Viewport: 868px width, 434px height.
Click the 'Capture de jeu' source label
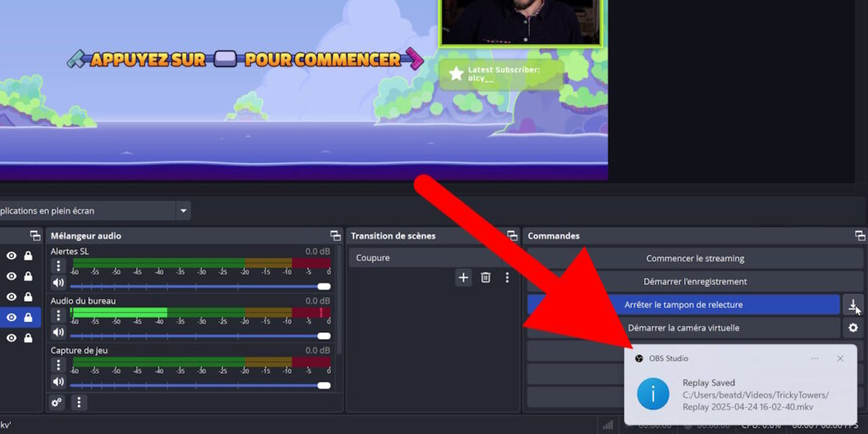[x=79, y=350]
